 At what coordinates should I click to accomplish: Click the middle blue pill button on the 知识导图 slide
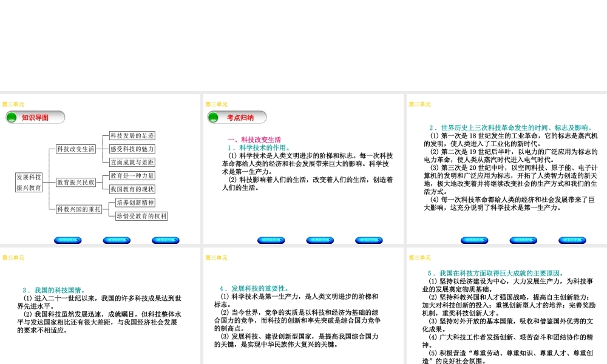(x=117, y=240)
